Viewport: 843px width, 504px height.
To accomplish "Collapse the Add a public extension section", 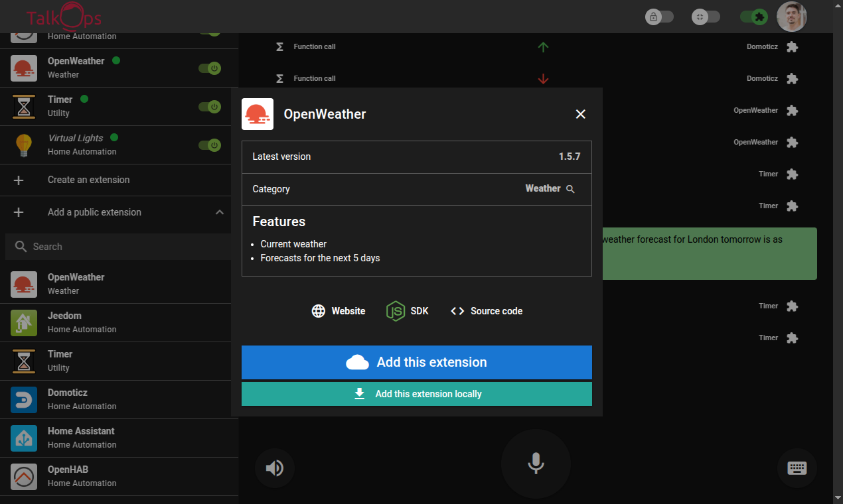I will coord(219,212).
